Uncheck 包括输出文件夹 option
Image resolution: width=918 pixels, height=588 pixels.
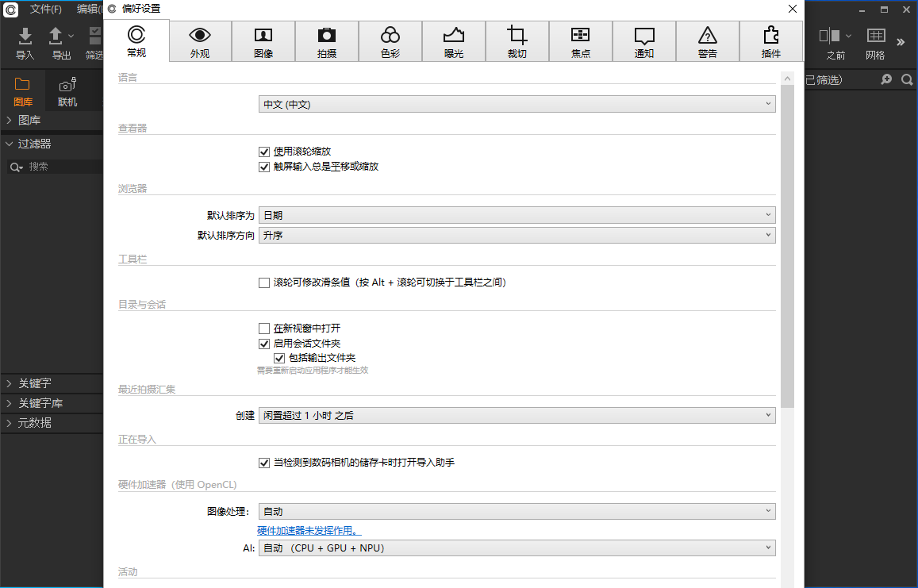(x=279, y=358)
